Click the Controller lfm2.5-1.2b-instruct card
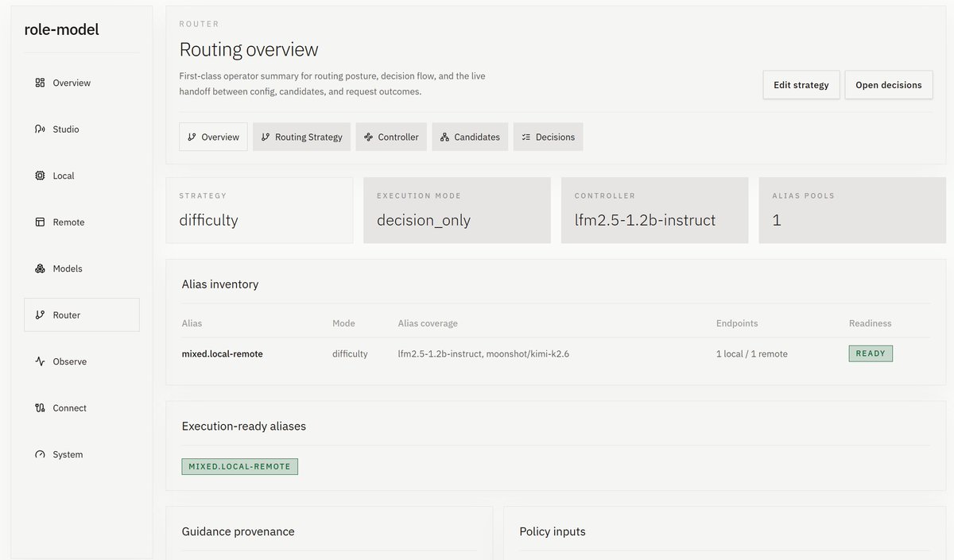 point(654,210)
